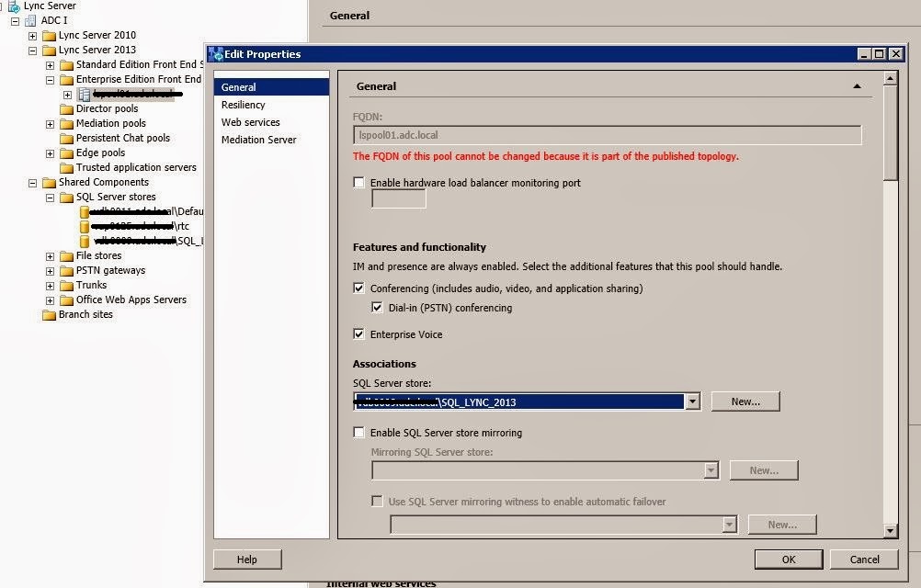Select the General page in Edit Properties
921x588 pixels.
(x=271, y=87)
